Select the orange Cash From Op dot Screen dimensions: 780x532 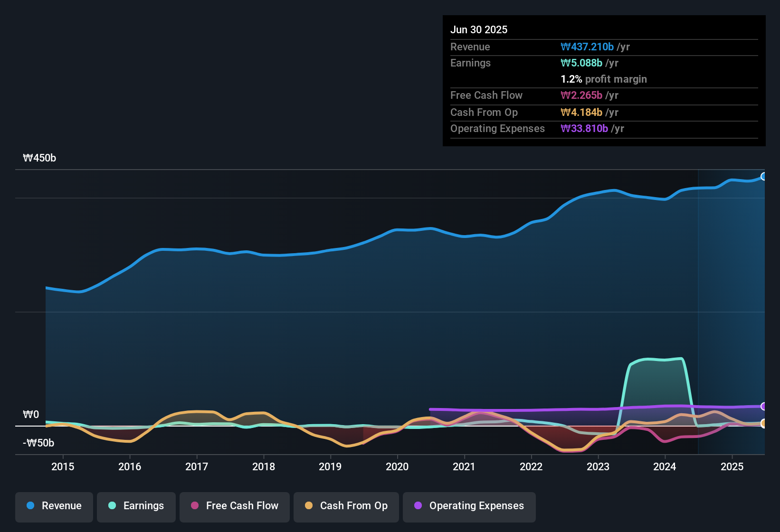coord(309,506)
